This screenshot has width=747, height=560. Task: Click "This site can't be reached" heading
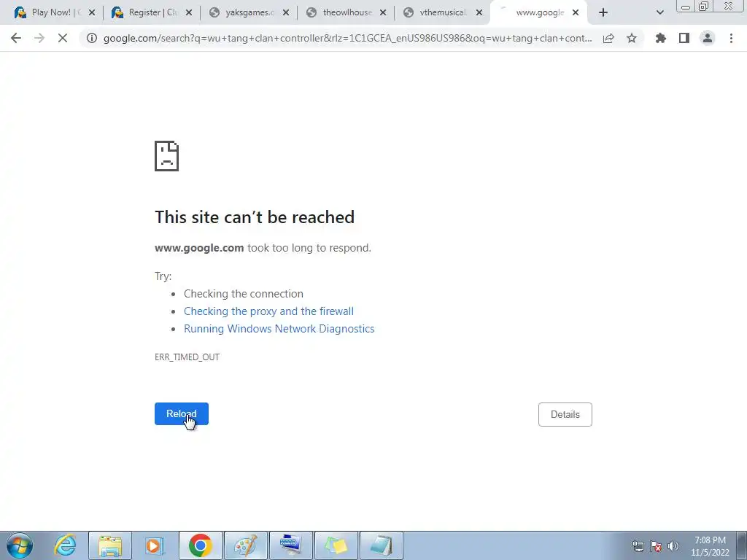coord(255,217)
